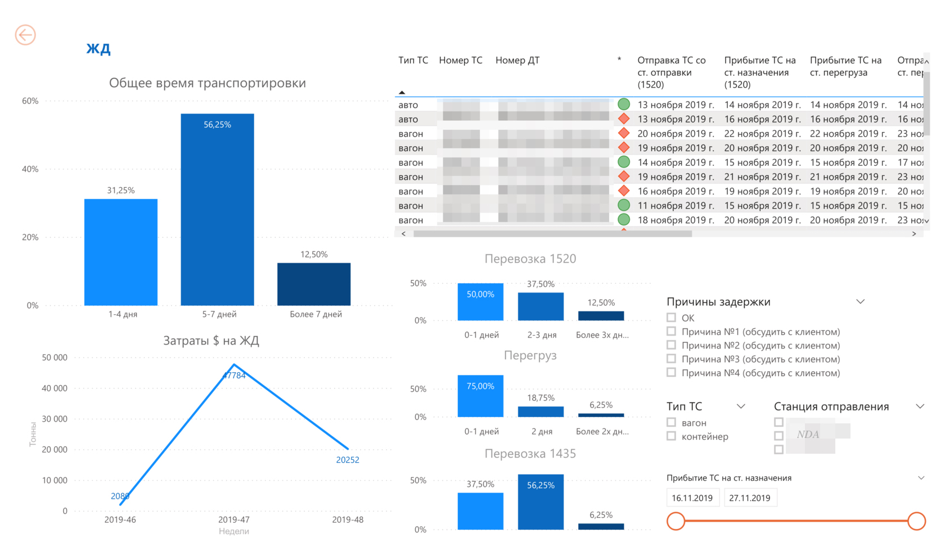Select 50,00% bar in Перевозка 1520
Screen dimensions: 945x560
click(x=480, y=302)
